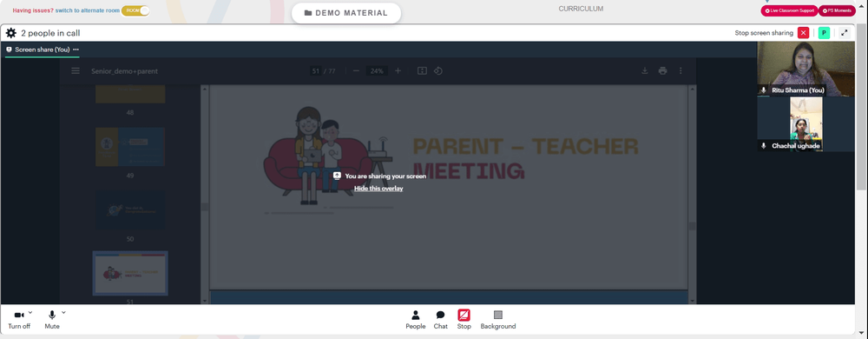Click the PS Moments button
The width and height of the screenshot is (868, 339).
837,10
